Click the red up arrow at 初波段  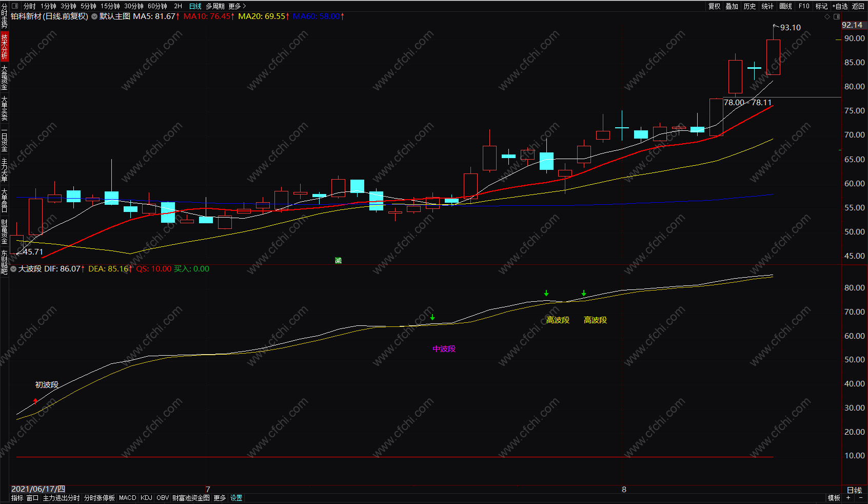35,400
